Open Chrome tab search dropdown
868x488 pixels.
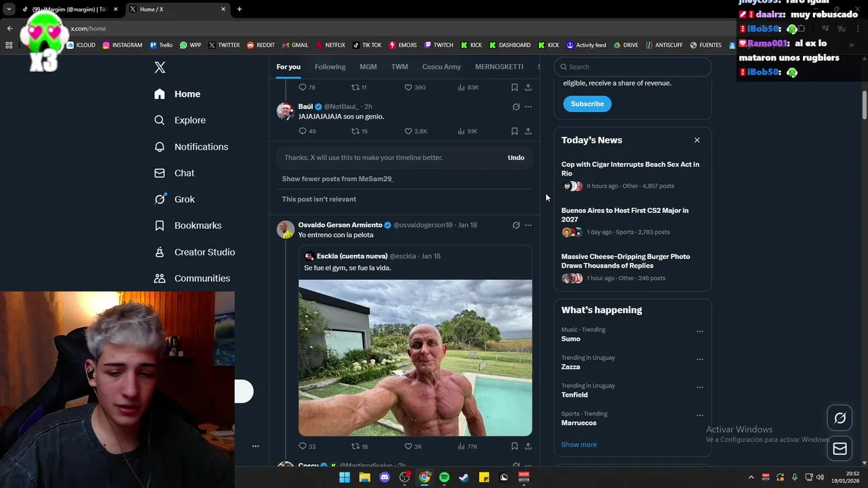[x=9, y=9]
